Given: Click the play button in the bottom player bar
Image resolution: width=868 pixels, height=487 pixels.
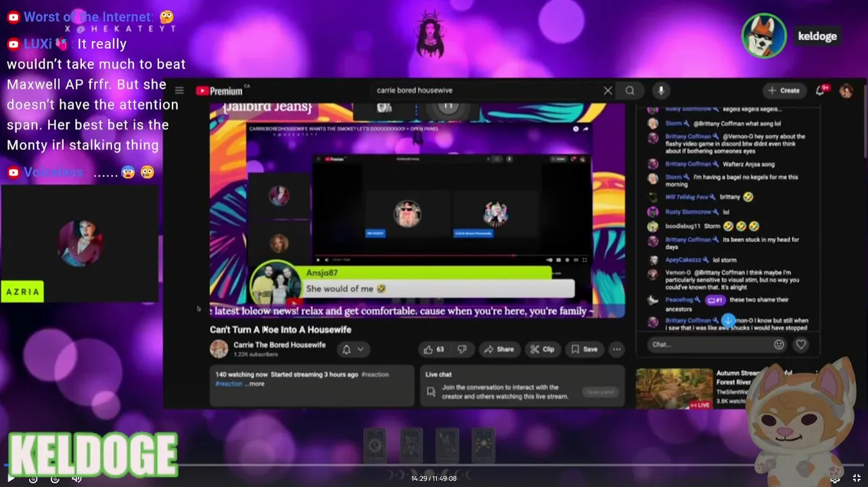Looking at the screenshot, I should 11,478.
